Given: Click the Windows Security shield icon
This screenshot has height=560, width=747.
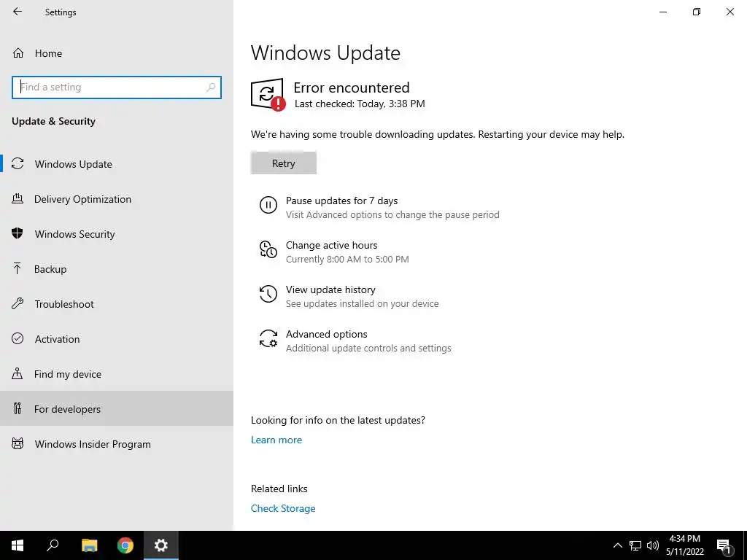Looking at the screenshot, I should (x=18, y=233).
